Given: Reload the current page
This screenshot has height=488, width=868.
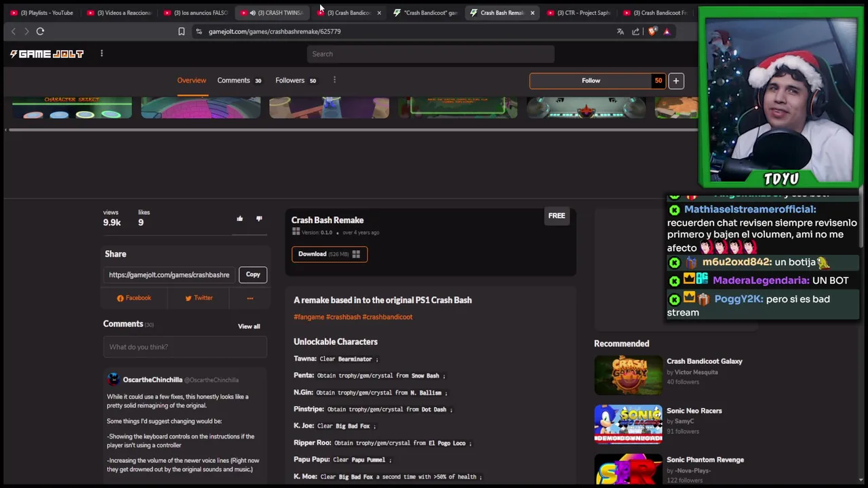Looking at the screenshot, I should point(40,31).
